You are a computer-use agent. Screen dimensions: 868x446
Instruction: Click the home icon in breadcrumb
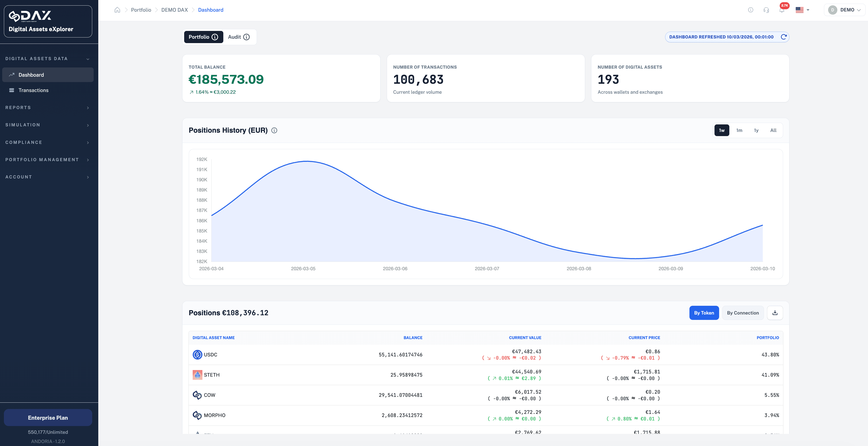click(x=117, y=10)
